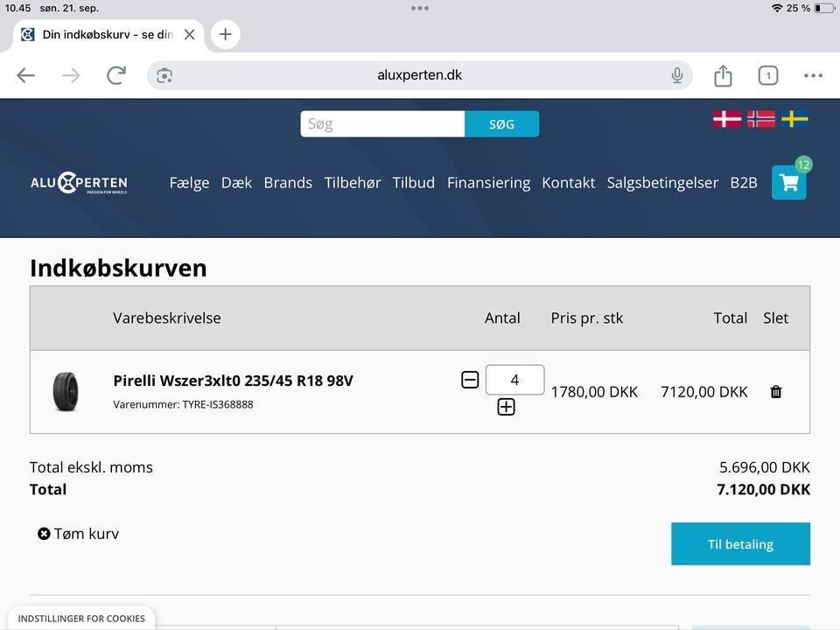Open the Kontakt page
This screenshot has height=630, width=840.
(x=569, y=183)
